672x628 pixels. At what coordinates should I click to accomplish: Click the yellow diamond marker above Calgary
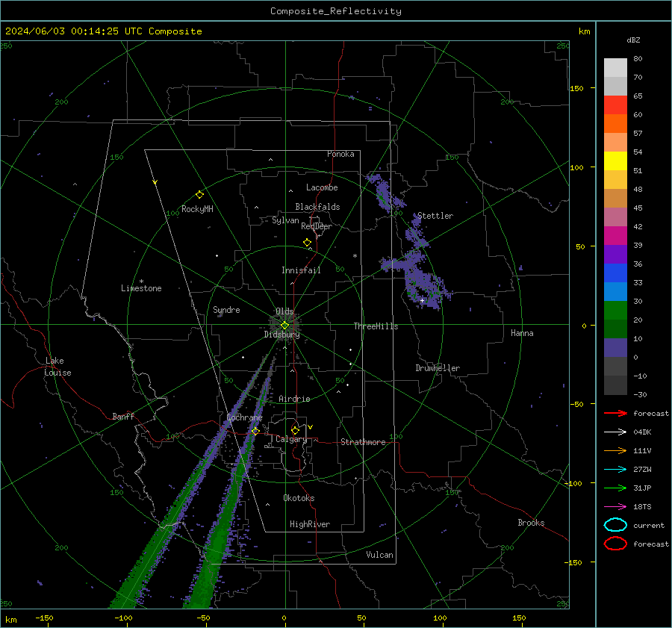point(295,430)
